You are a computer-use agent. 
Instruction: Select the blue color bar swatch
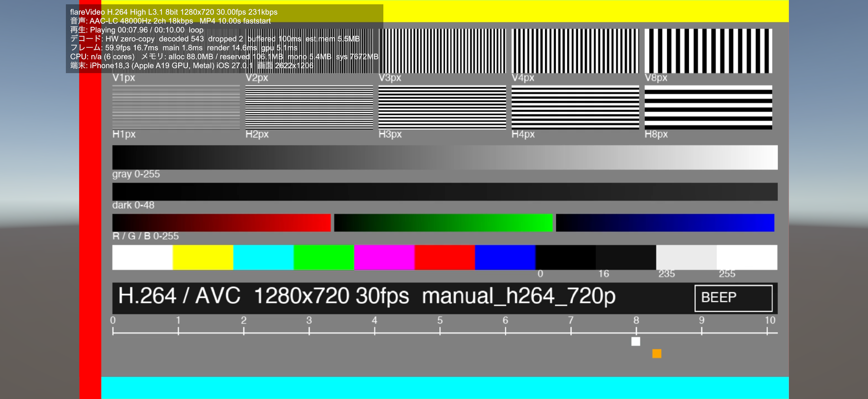click(505, 257)
